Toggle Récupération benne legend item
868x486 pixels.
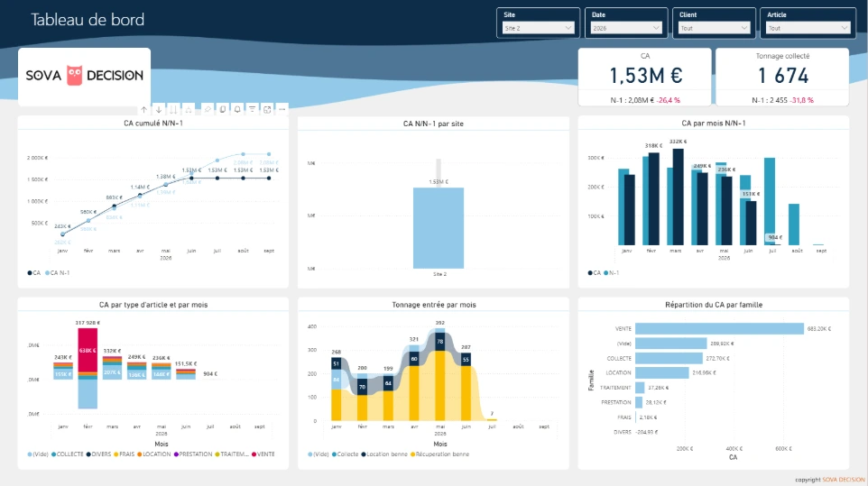point(439,454)
